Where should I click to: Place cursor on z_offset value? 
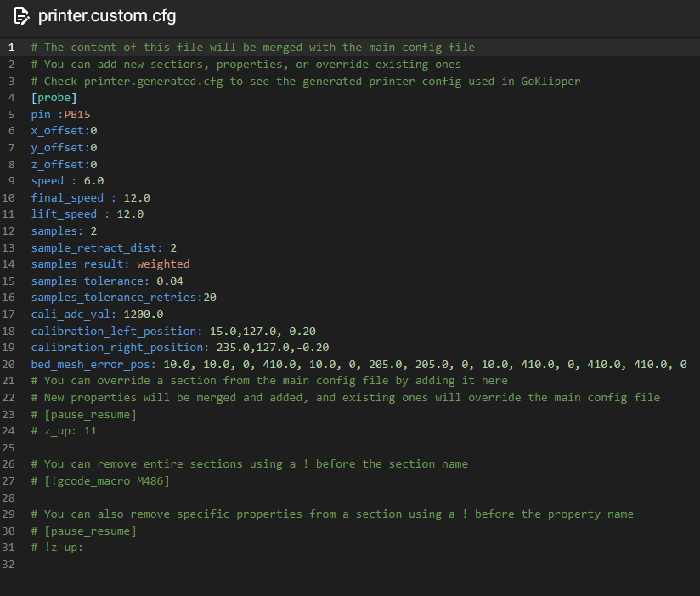[x=93, y=164]
